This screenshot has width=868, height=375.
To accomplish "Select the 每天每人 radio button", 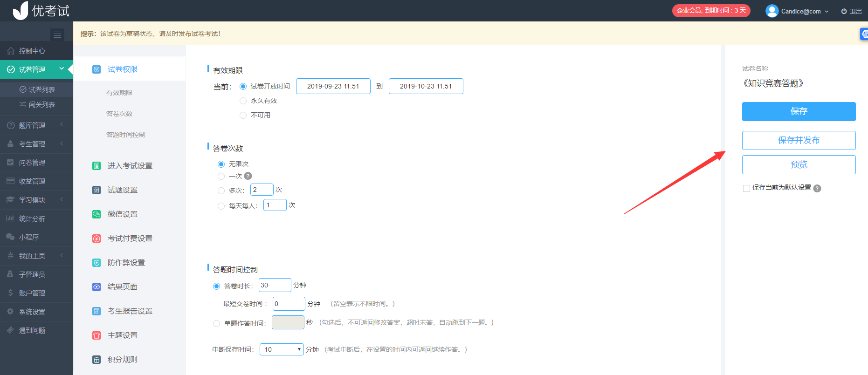I will 221,206.
